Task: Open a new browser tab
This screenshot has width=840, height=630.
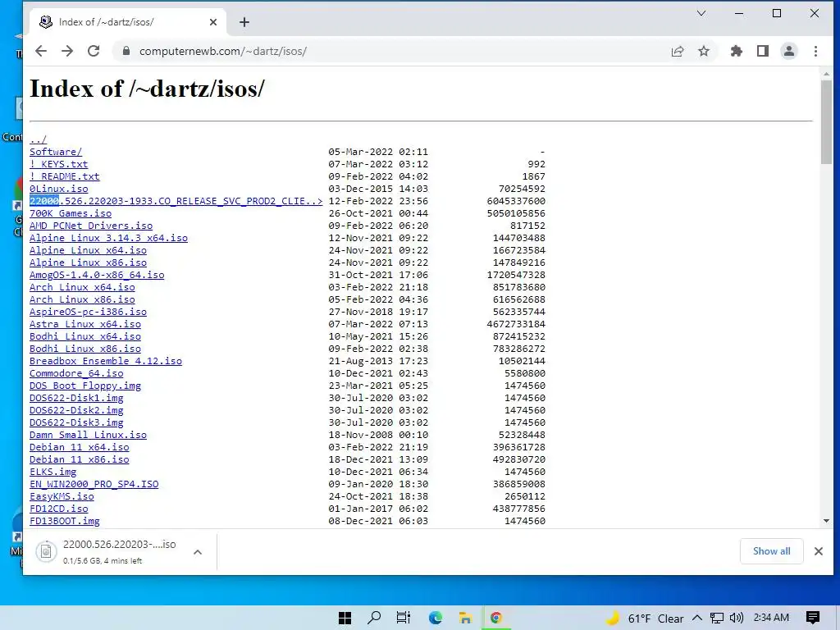Action: click(244, 22)
